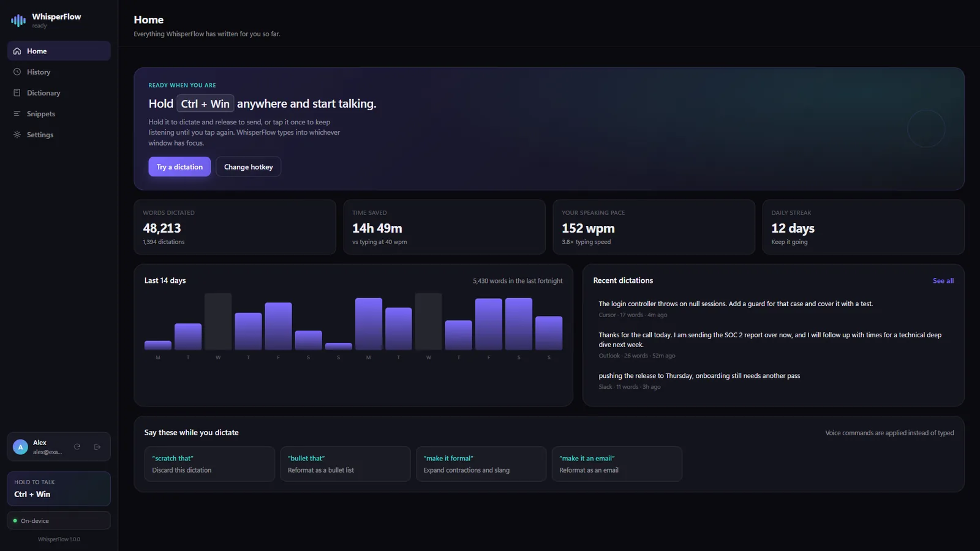The width and height of the screenshot is (980, 551).
Task: Click the "Slack · 11 words · 3h ago" line
Action: point(630,387)
